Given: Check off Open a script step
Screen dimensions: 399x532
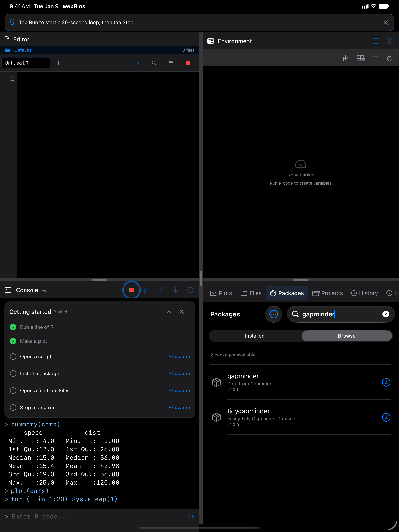Looking at the screenshot, I should pyautogui.click(x=13, y=356).
